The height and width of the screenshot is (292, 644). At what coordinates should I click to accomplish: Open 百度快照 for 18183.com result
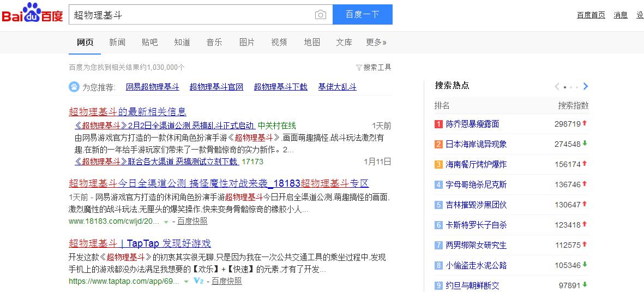(192, 221)
